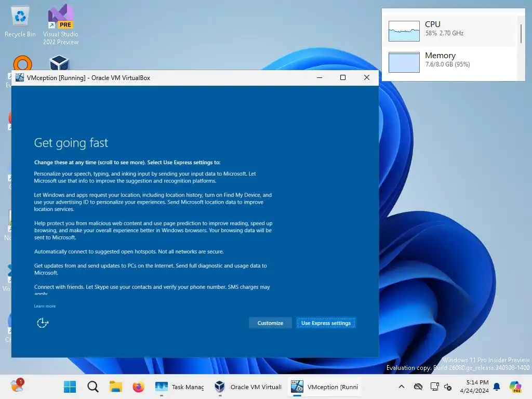Click the Customize button
The image size is (532, 399).
tap(270, 323)
